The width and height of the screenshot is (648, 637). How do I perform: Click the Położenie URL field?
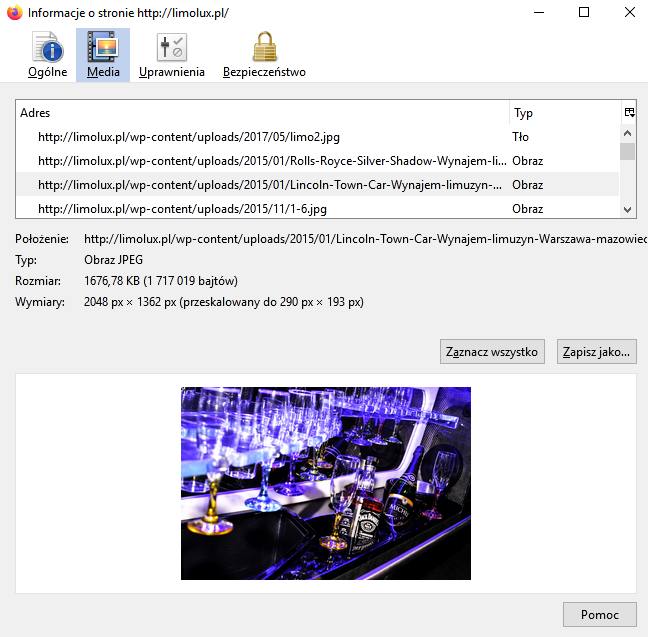365,239
